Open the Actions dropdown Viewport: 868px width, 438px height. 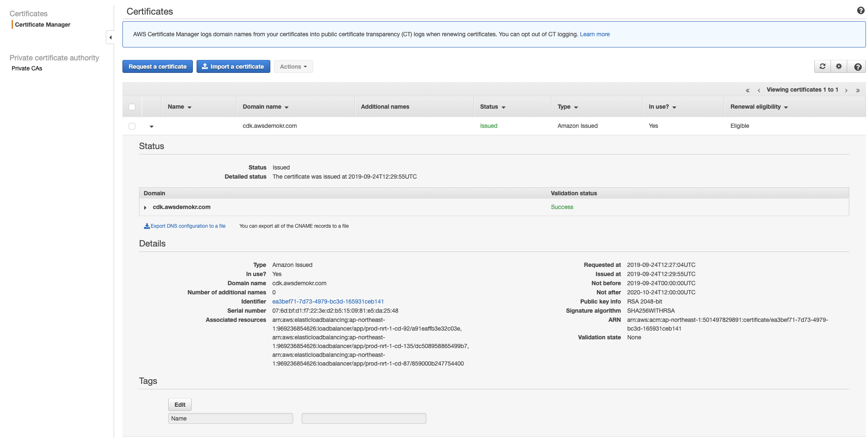(x=293, y=67)
